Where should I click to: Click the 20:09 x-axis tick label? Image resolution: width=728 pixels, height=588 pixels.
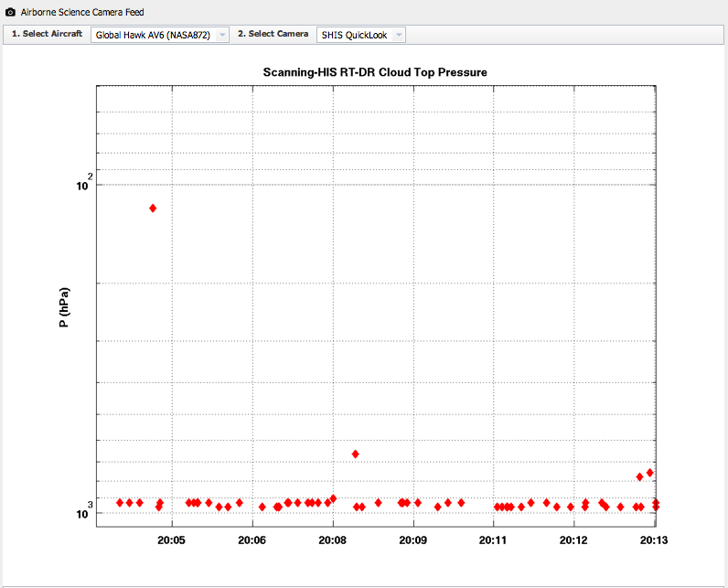click(x=413, y=540)
